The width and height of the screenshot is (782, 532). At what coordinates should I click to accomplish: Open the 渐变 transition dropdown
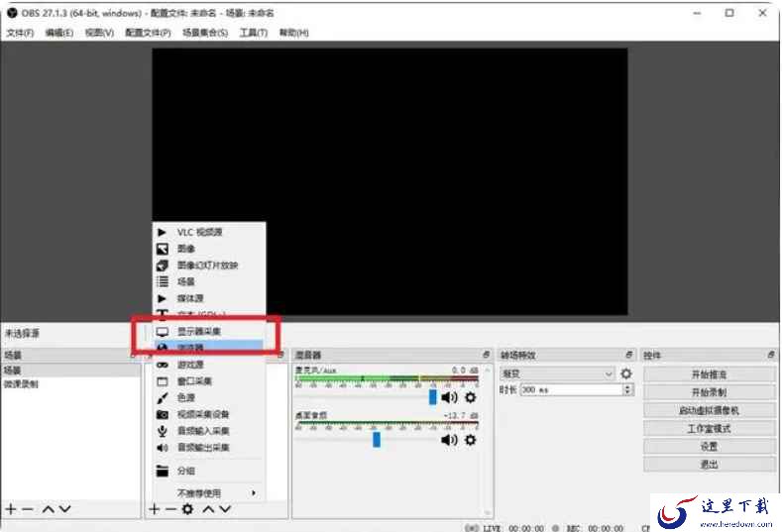[x=557, y=373]
